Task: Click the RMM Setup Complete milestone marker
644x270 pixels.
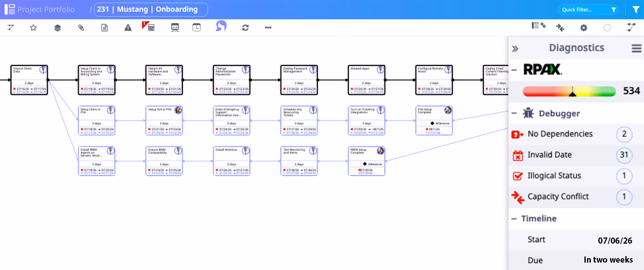Action: 365,164
